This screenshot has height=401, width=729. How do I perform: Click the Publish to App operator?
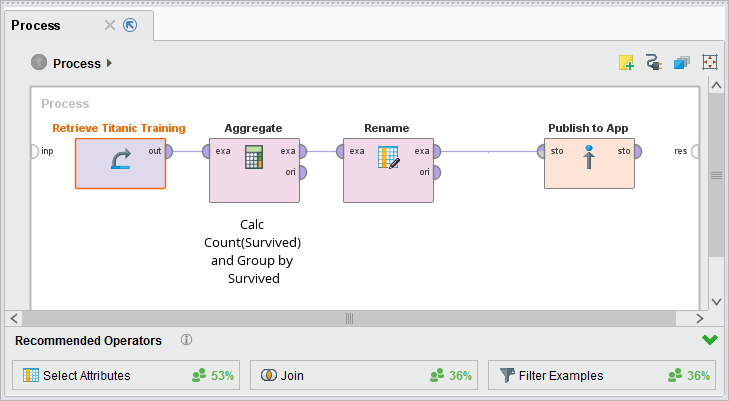(x=589, y=160)
